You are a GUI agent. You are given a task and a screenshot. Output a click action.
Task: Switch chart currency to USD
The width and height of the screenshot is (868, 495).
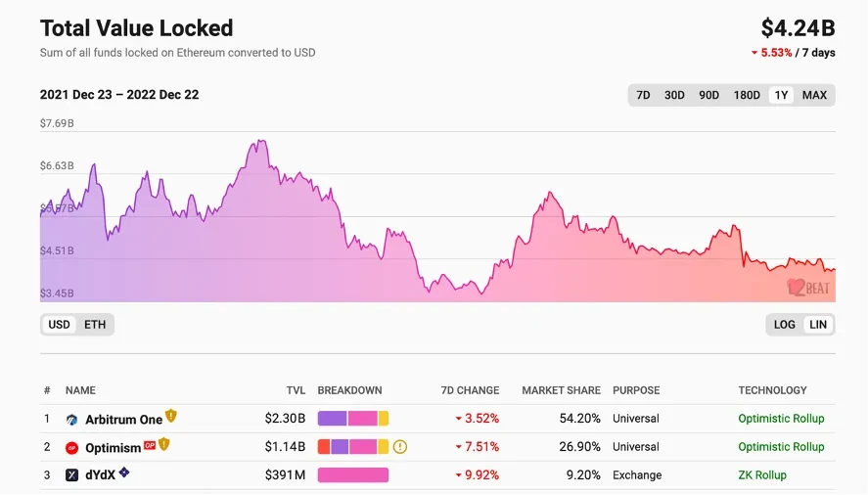pos(60,325)
